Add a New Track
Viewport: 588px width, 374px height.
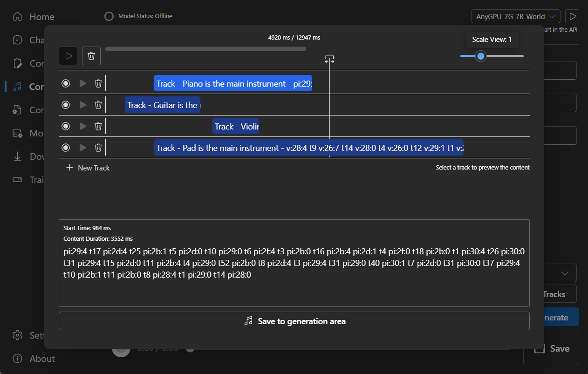pyautogui.click(x=88, y=168)
